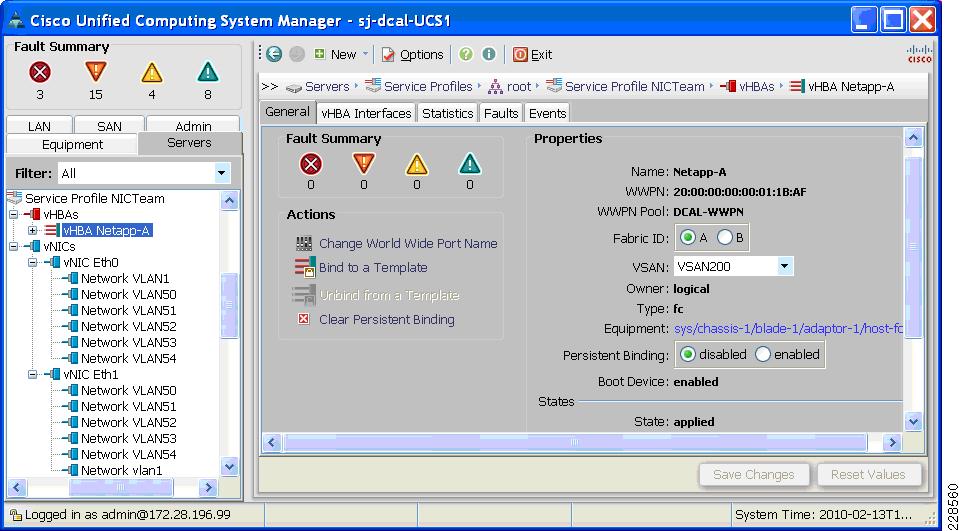959x531 pixels.
Task: Click the Save Changes button
Action: 754,475
